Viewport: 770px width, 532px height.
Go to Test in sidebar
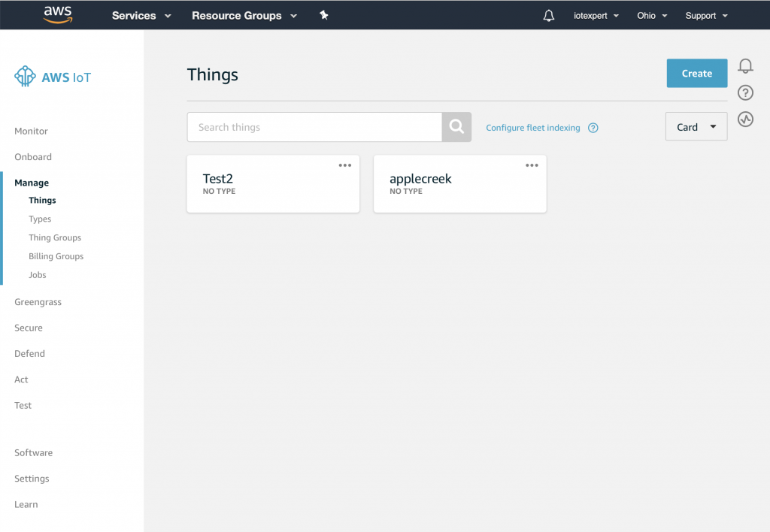tap(23, 405)
